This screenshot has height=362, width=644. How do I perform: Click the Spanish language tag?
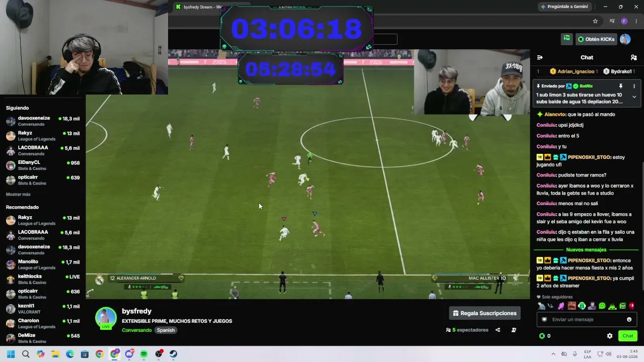pos(166,330)
